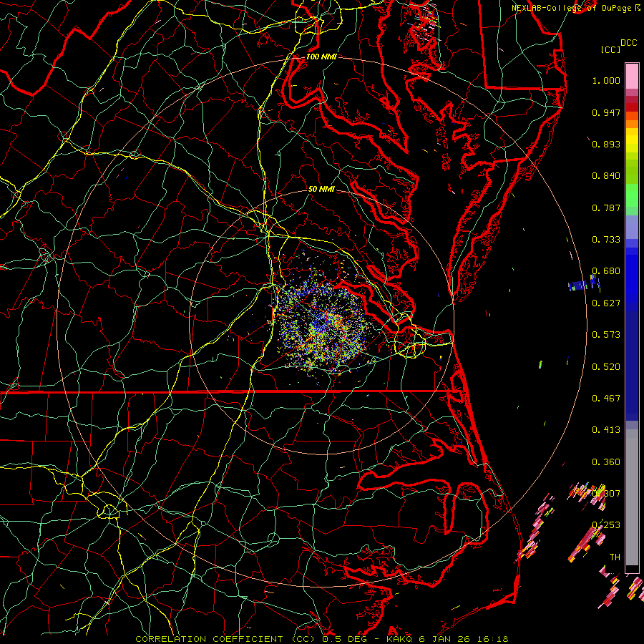Image resolution: width=644 pixels, height=644 pixels.
Task: Click the 100 NMI range ring label
Action: coord(321,57)
